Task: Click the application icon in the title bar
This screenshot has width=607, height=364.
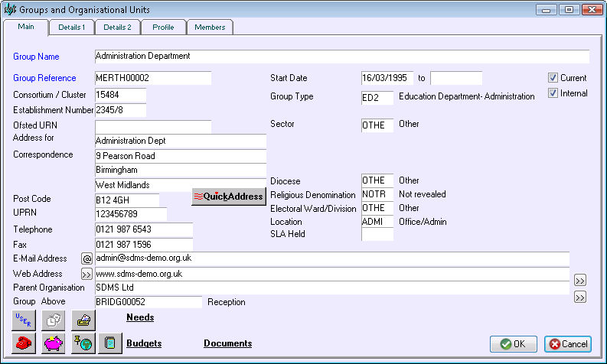Action: click(10, 9)
